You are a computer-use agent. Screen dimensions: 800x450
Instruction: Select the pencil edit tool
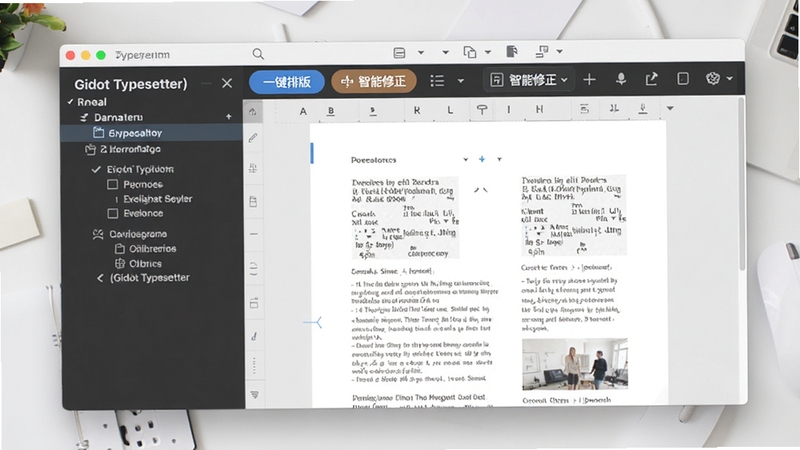point(253,138)
